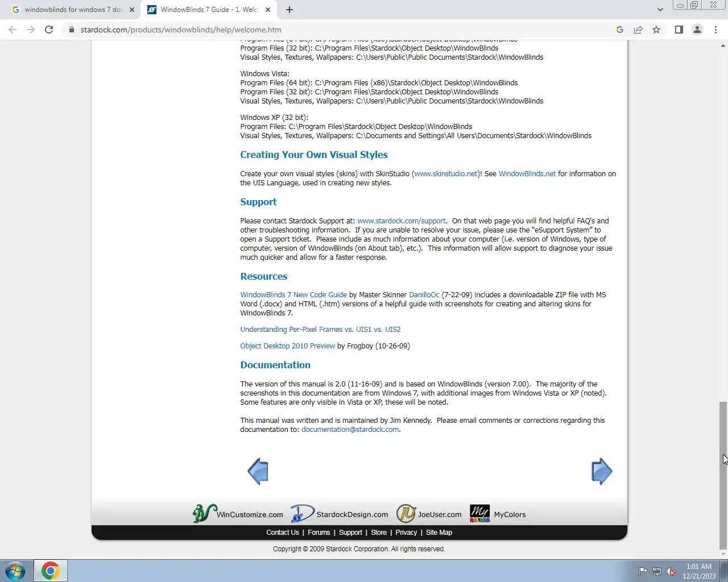Open DanilloOc author link

pos(424,295)
